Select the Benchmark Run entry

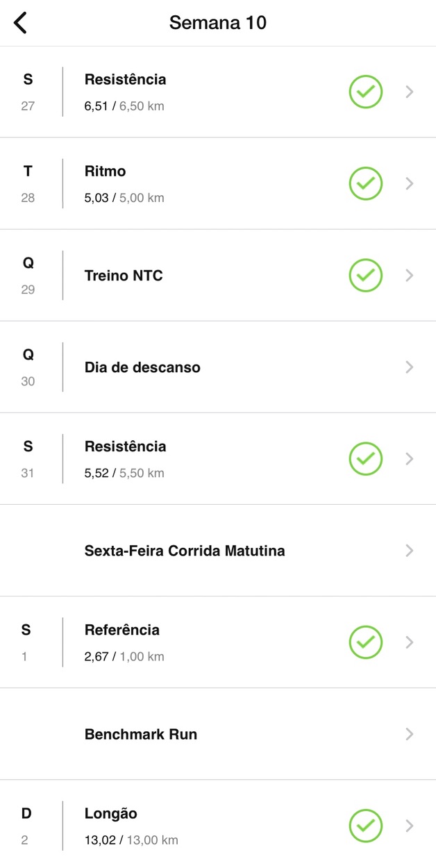click(x=141, y=734)
